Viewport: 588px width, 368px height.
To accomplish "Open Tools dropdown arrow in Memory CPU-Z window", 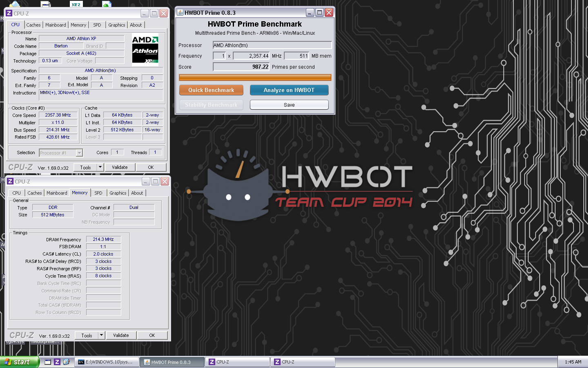I will point(102,335).
